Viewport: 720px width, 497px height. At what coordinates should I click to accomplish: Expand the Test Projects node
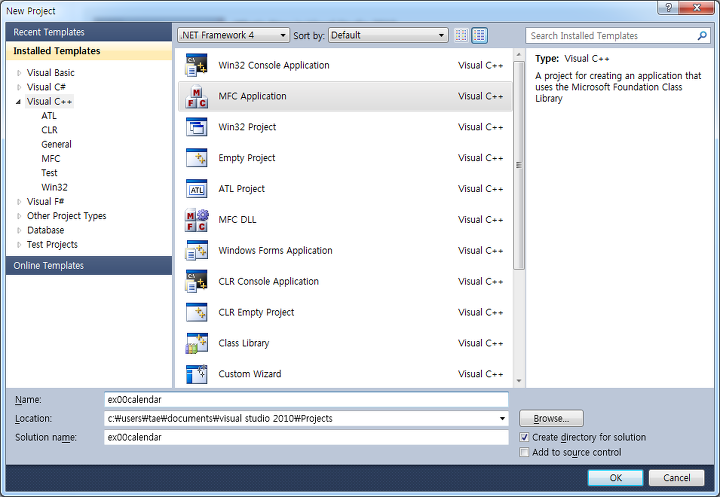click(x=19, y=245)
